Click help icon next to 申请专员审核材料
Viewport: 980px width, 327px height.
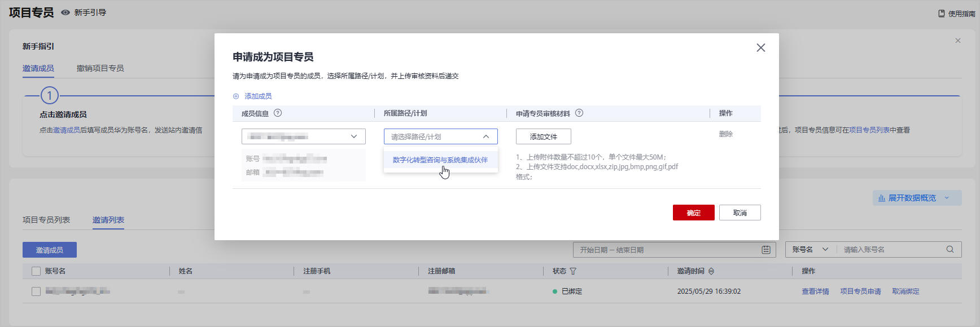pyautogui.click(x=579, y=113)
